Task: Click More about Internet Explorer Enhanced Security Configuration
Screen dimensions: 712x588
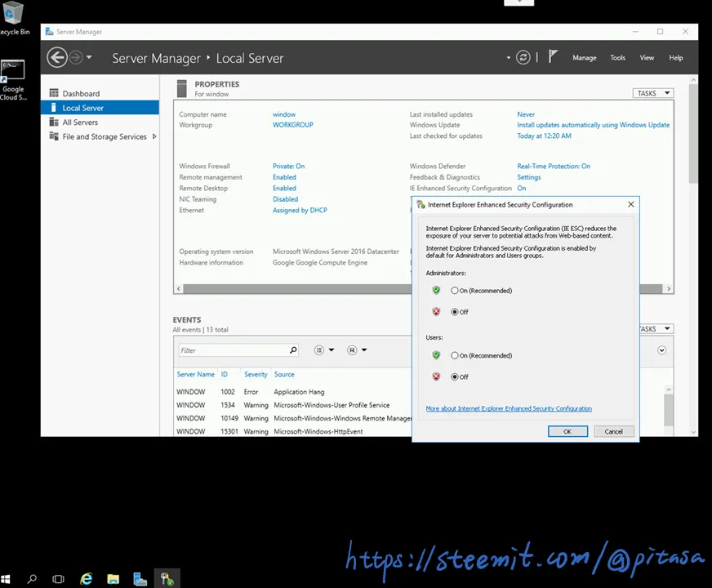Action: click(509, 408)
